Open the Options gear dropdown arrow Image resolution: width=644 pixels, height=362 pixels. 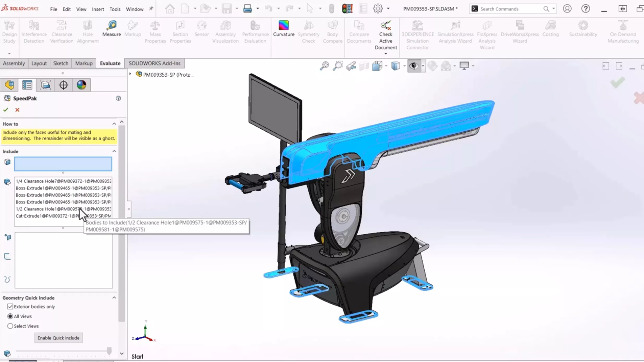coord(388,9)
